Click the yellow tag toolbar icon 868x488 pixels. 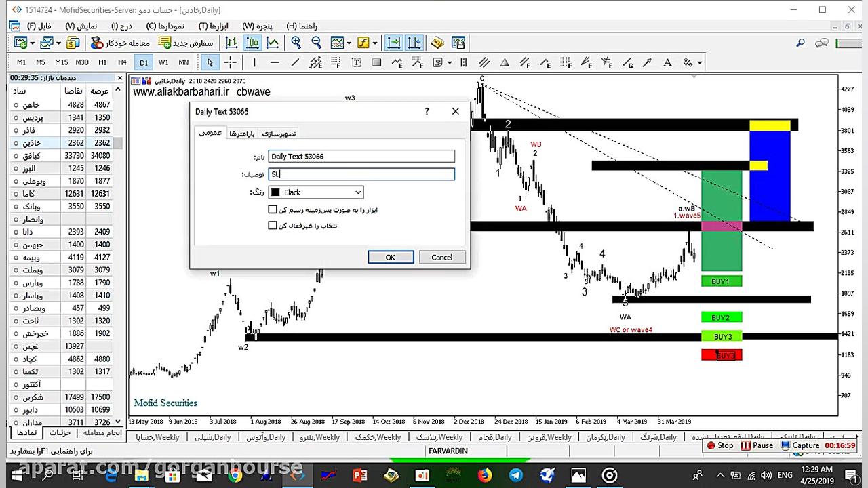[x=437, y=43]
